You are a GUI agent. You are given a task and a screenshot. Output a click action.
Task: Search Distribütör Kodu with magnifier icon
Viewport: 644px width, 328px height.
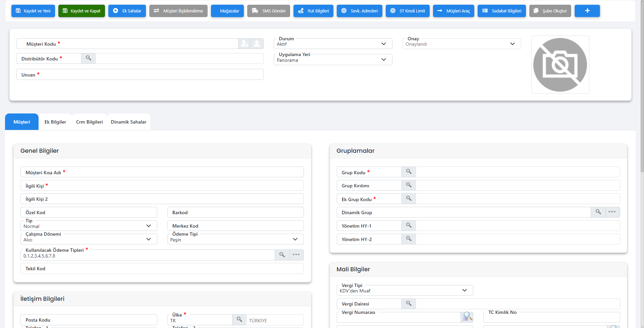coord(89,58)
